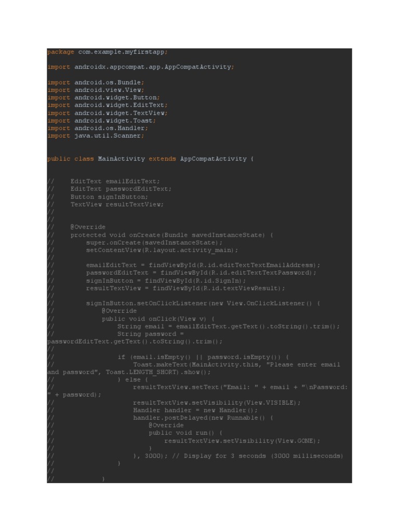Click the AppCompatActivity import statement
This screenshot has width=399, height=532.
coord(140,67)
